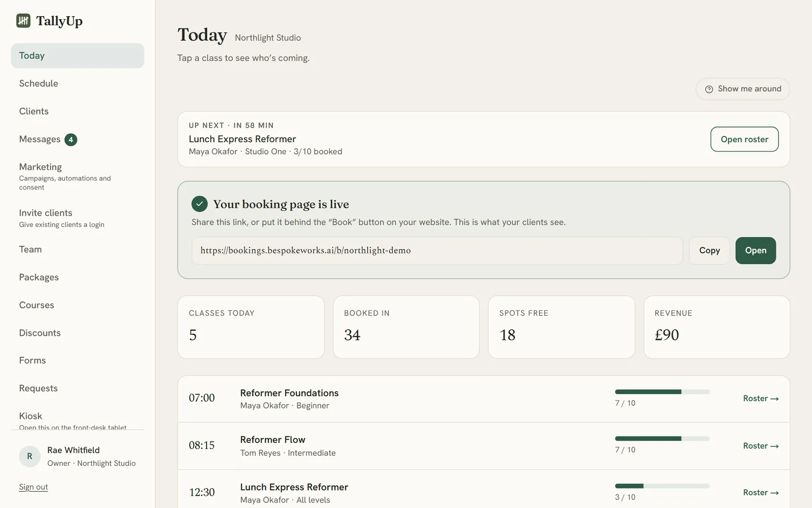Go to Schedule in the sidebar
The height and width of the screenshot is (508, 812).
coord(78,83)
